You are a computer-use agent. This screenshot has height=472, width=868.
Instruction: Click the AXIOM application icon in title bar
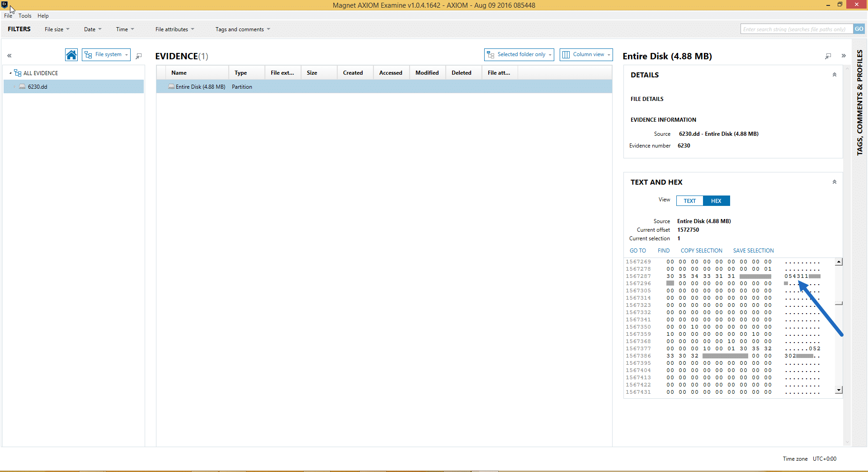[5, 5]
